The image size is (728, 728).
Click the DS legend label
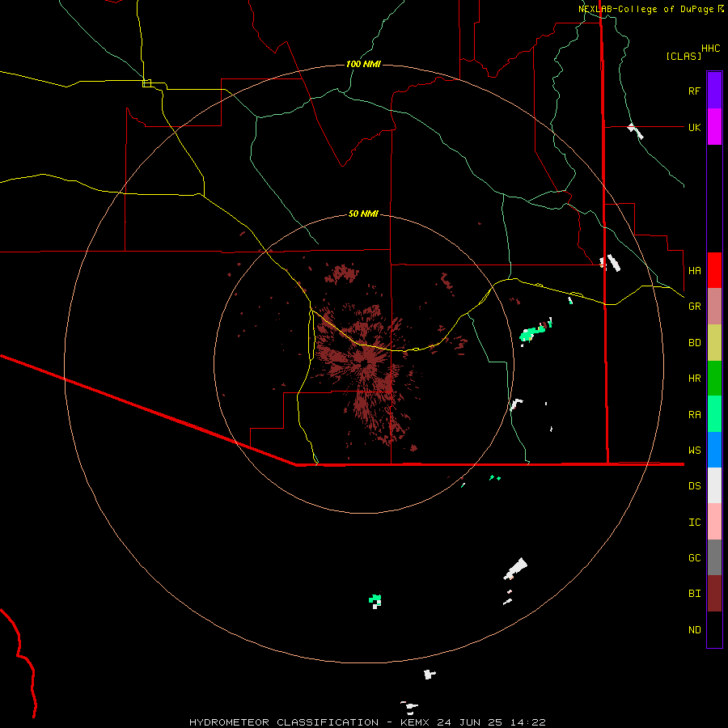pos(694,486)
